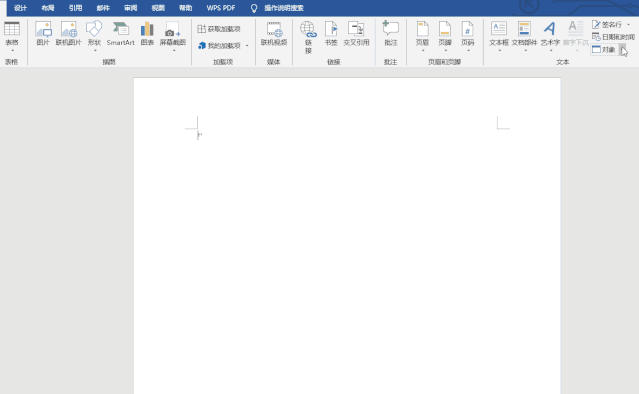The image size is (639, 394).
Task: Switch to the 布局 tab
Action: point(48,8)
